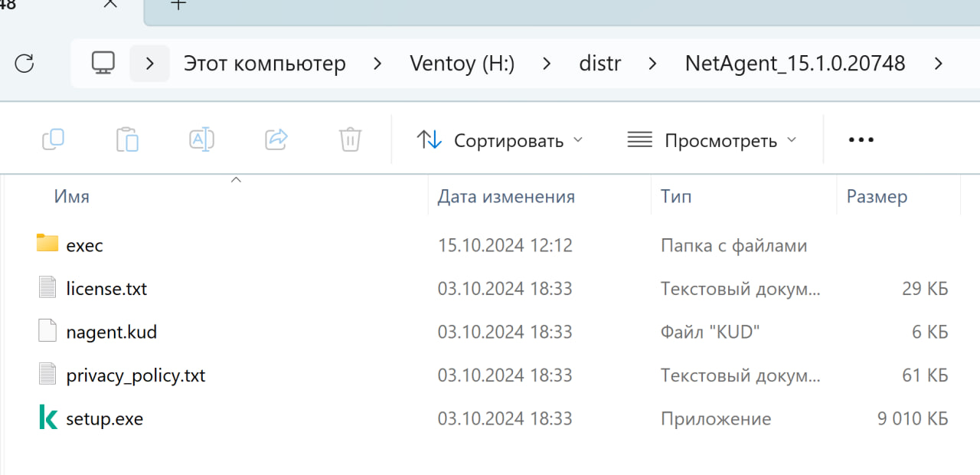Viewport: 980px width, 475px height.
Task: Click the Delete trash can icon
Action: pyautogui.click(x=350, y=139)
